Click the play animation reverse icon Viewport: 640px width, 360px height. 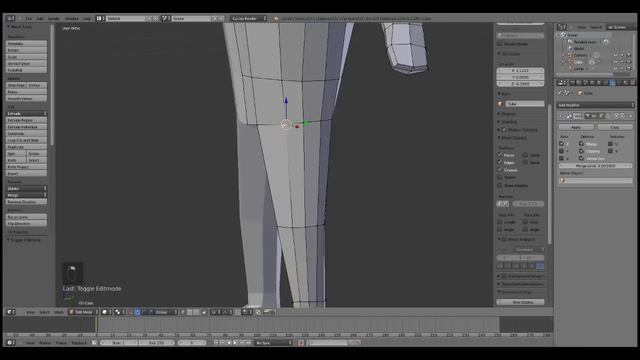pyautogui.click(x=229, y=342)
